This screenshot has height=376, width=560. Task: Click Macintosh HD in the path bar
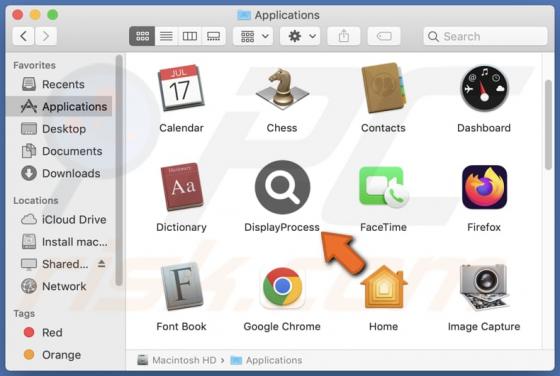(178, 360)
